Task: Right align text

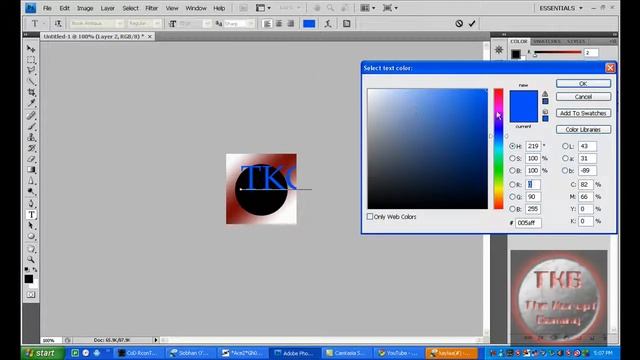Action: click(x=291, y=24)
